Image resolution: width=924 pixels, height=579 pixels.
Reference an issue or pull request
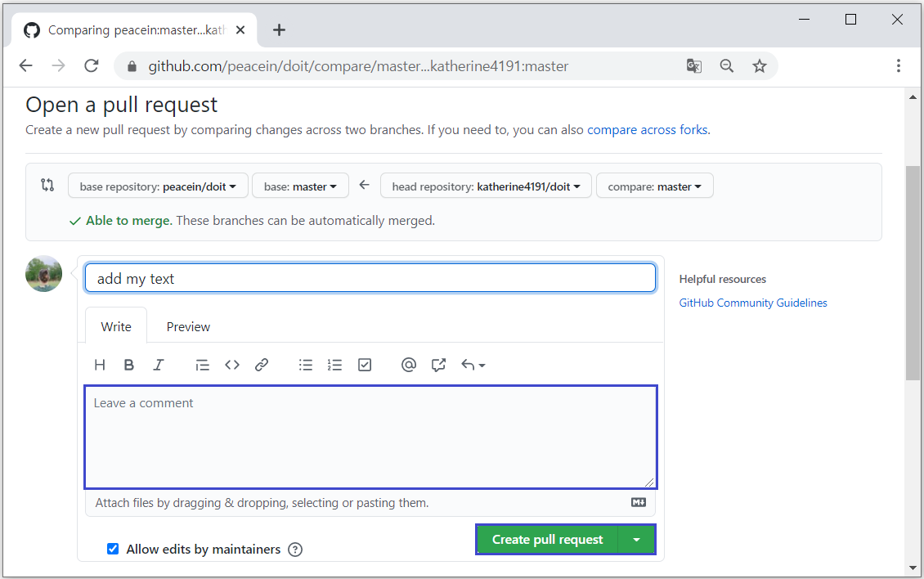[438, 365]
